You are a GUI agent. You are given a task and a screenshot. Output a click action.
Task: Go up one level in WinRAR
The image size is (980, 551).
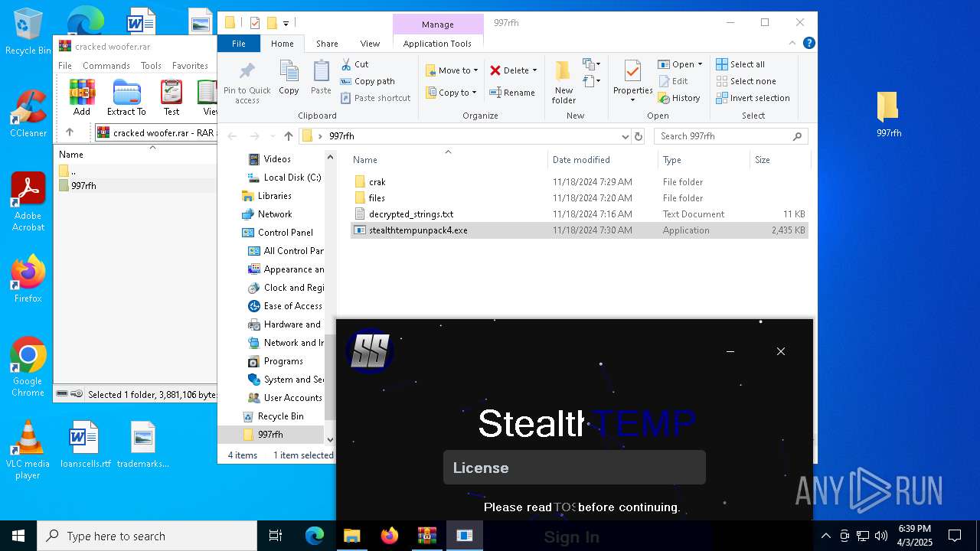pyautogui.click(x=70, y=132)
